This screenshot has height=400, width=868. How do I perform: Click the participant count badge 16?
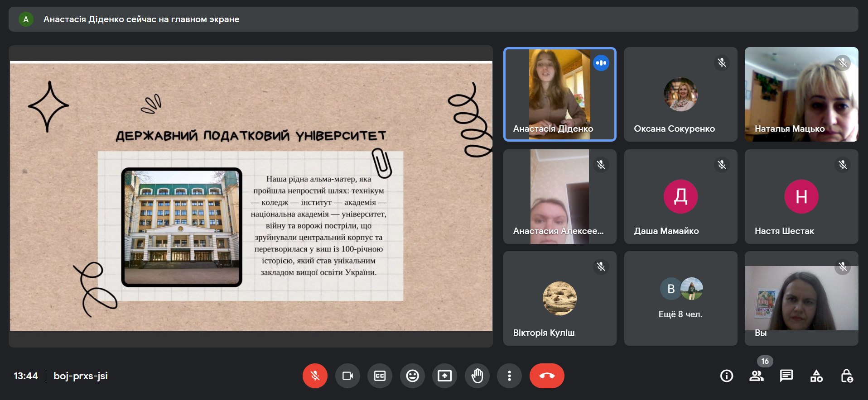point(765,361)
